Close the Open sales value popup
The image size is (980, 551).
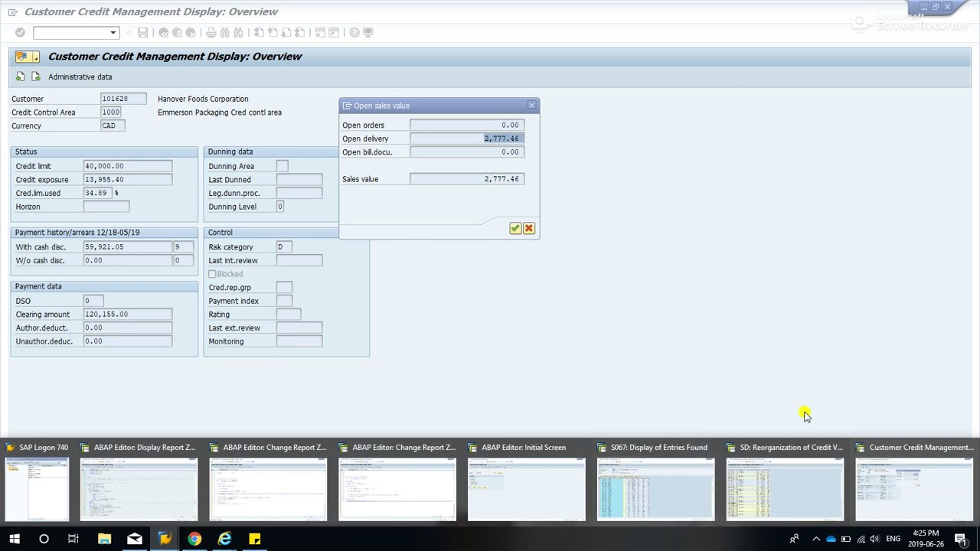[x=531, y=106]
